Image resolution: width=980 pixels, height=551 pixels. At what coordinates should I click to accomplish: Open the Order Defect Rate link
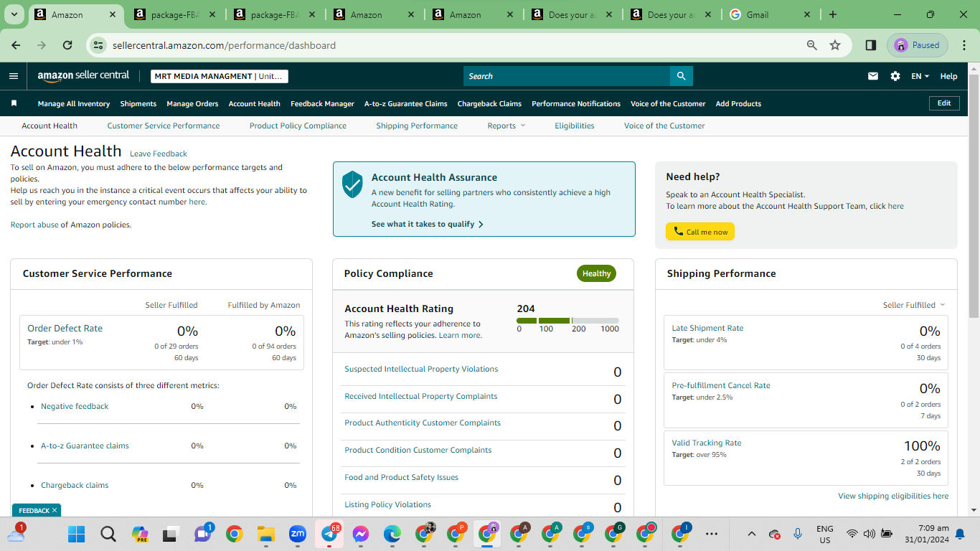coord(65,329)
